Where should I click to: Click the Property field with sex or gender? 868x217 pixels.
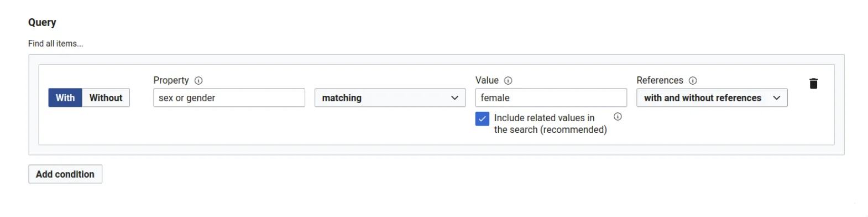tap(229, 98)
